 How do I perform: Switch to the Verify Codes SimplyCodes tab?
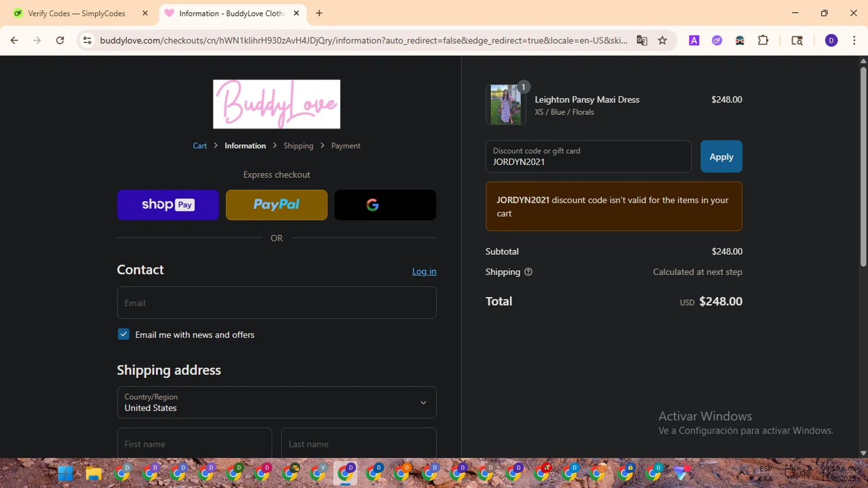[x=77, y=13]
